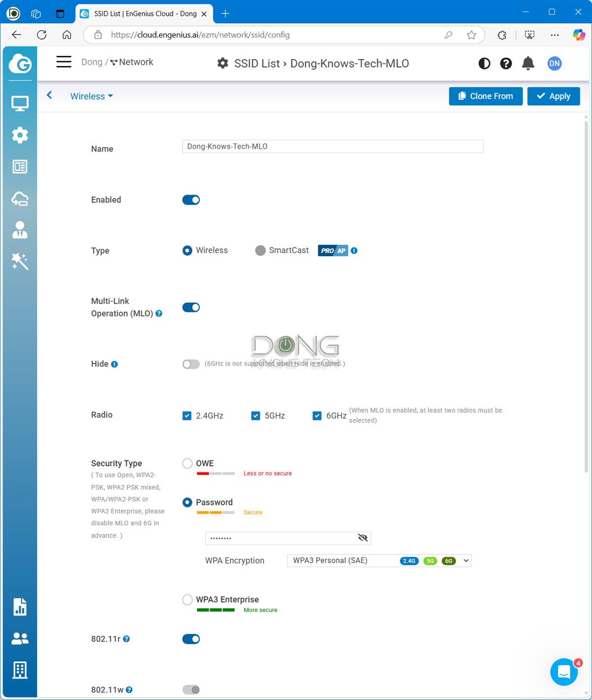Open the organization building sidebar icon
The width and height of the screenshot is (592, 700).
click(20, 670)
